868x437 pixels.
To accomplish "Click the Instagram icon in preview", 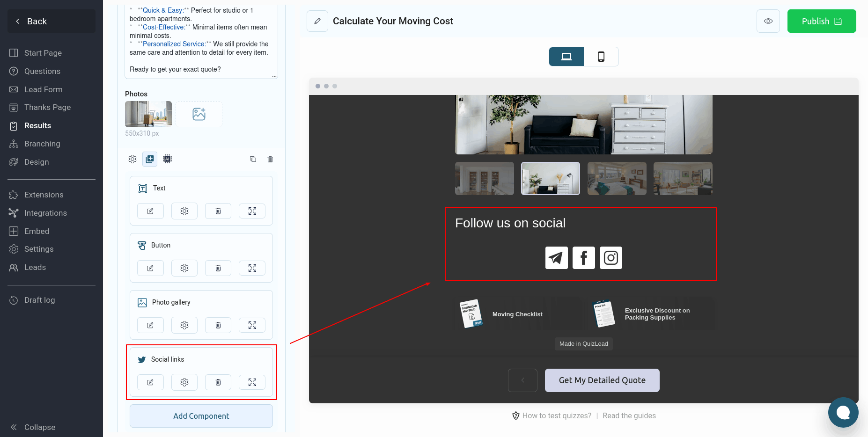I will click(611, 258).
